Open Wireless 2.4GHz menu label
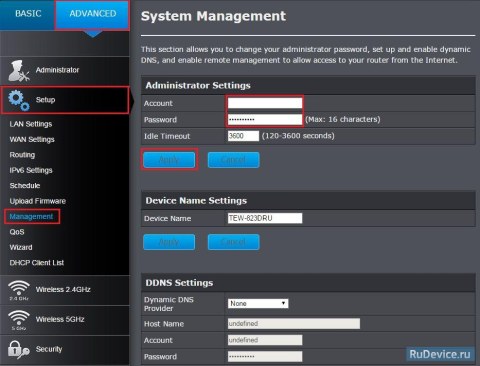This screenshot has width=480, height=366. [x=63, y=289]
